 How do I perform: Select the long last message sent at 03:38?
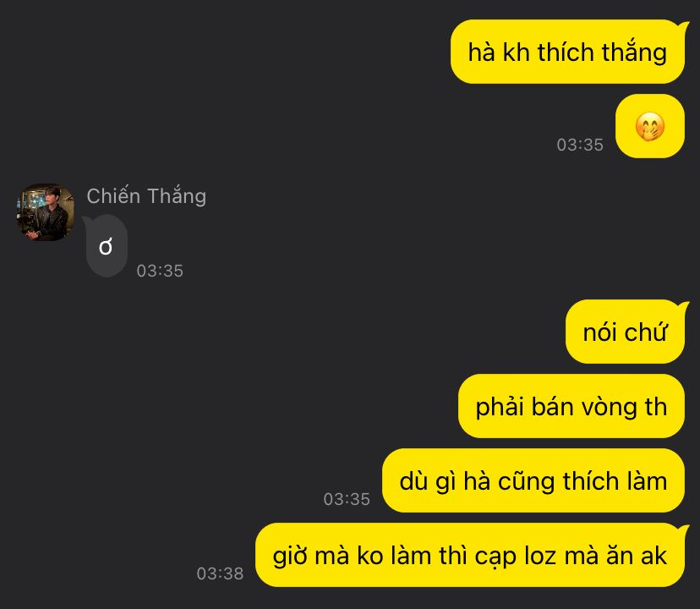470,555
